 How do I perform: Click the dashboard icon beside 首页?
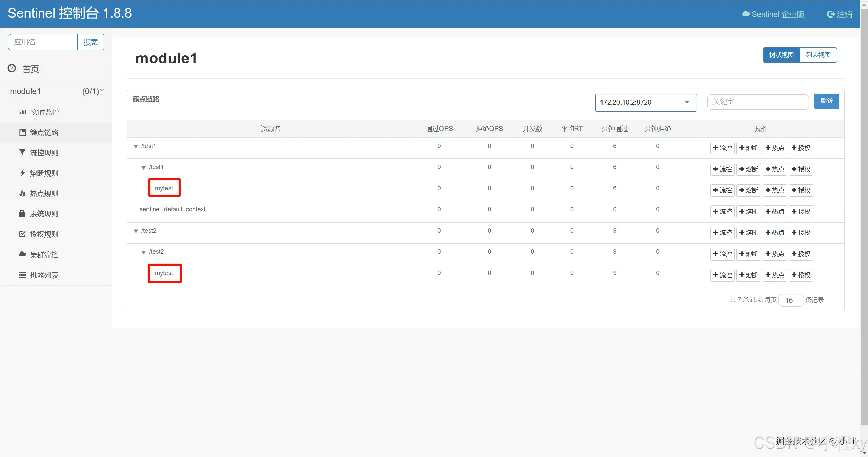point(12,69)
